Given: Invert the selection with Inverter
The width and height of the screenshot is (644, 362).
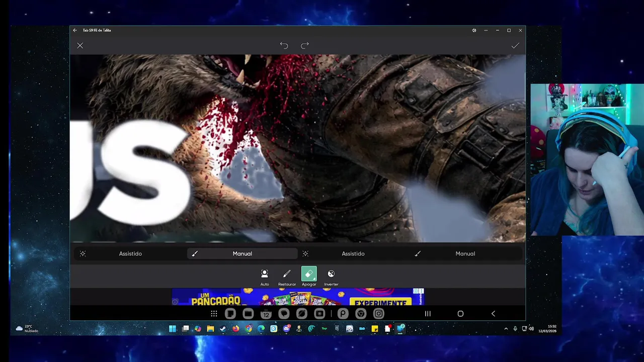Looking at the screenshot, I should coord(331,277).
